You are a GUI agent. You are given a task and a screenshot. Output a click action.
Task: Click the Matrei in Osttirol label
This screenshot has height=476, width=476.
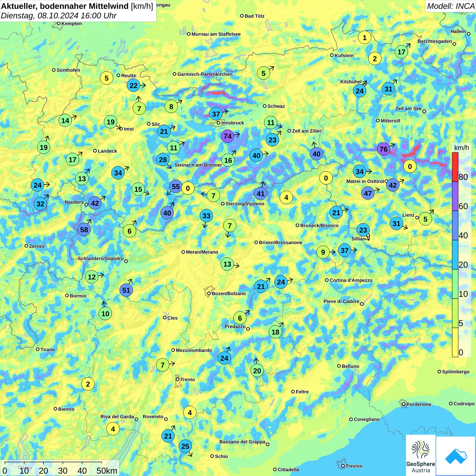(365, 181)
